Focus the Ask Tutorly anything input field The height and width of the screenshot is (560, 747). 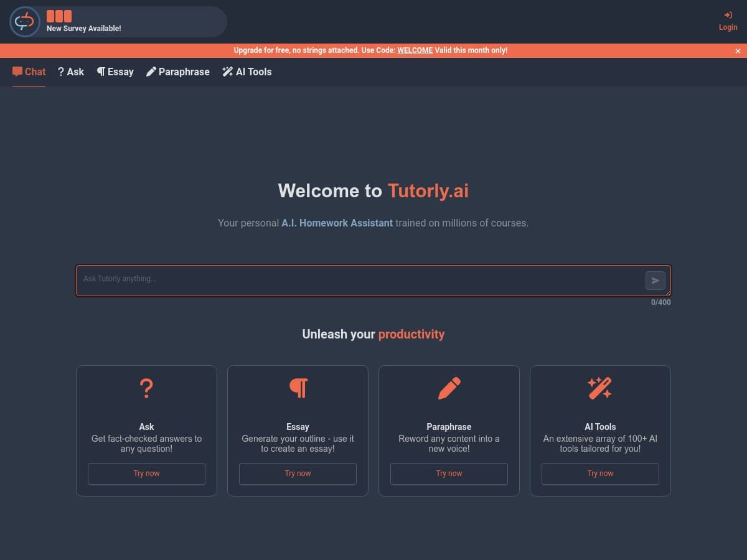click(374, 281)
